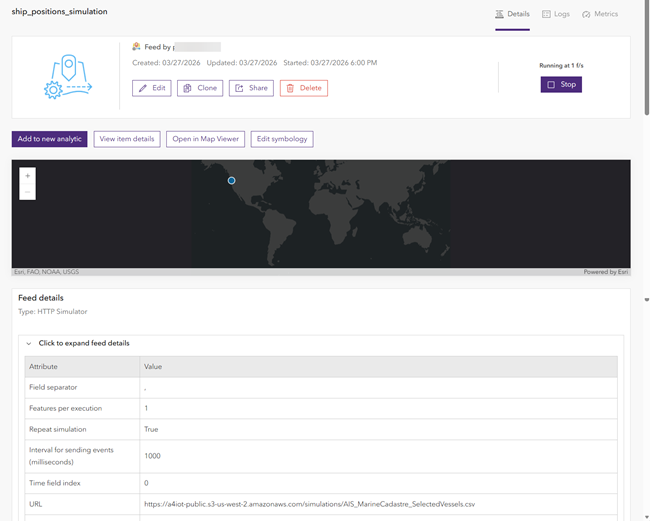Click the feed owner avatar icon

coord(136,46)
